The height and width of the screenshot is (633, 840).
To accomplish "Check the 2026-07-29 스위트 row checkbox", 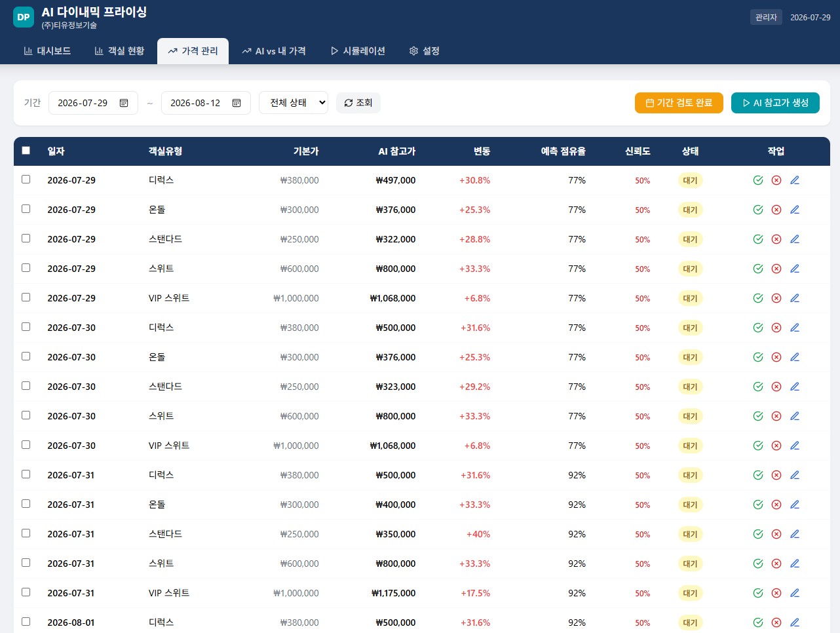I will [26, 267].
